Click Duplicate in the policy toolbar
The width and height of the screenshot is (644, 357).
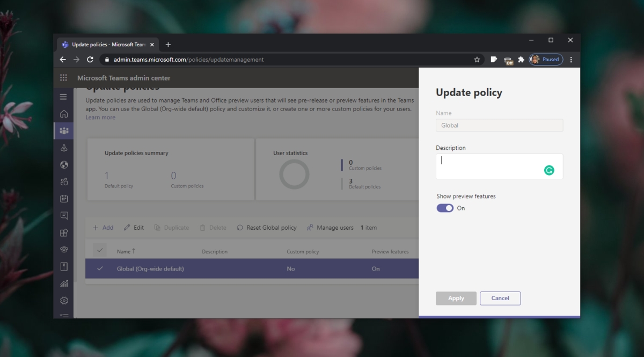point(171,228)
